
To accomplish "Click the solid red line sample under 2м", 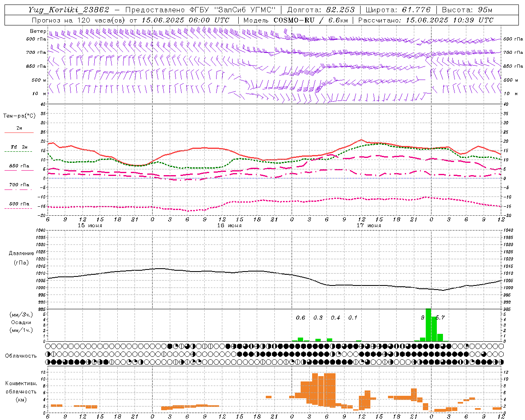I will 19,133.
